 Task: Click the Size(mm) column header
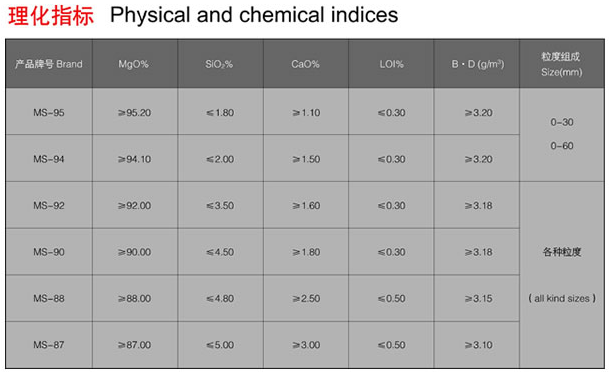pos(562,64)
